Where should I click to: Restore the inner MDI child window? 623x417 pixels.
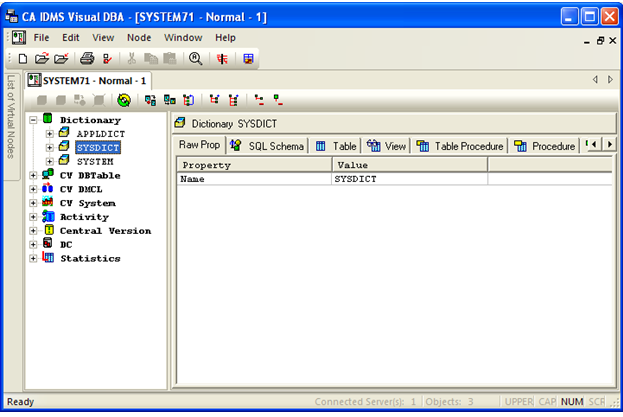point(600,41)
